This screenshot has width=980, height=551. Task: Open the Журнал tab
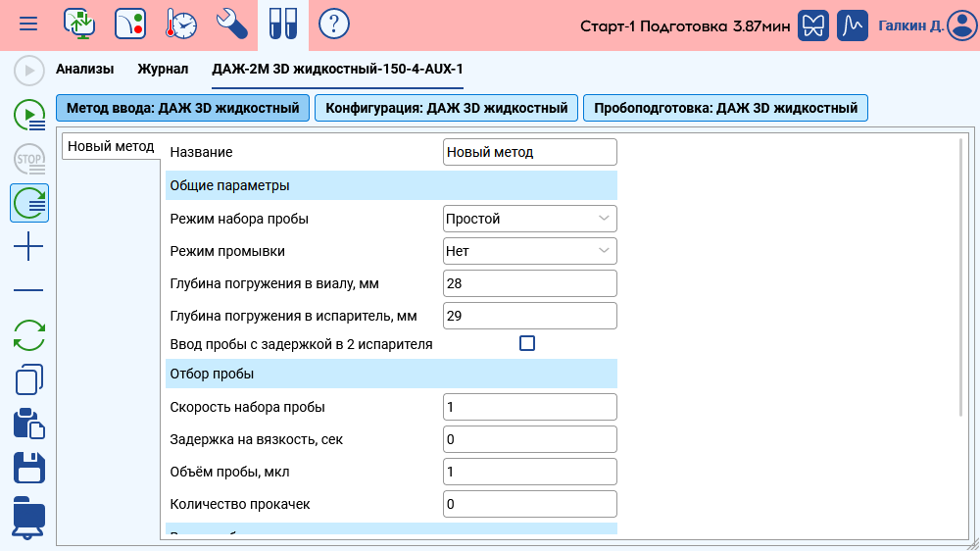click(163, 69)
